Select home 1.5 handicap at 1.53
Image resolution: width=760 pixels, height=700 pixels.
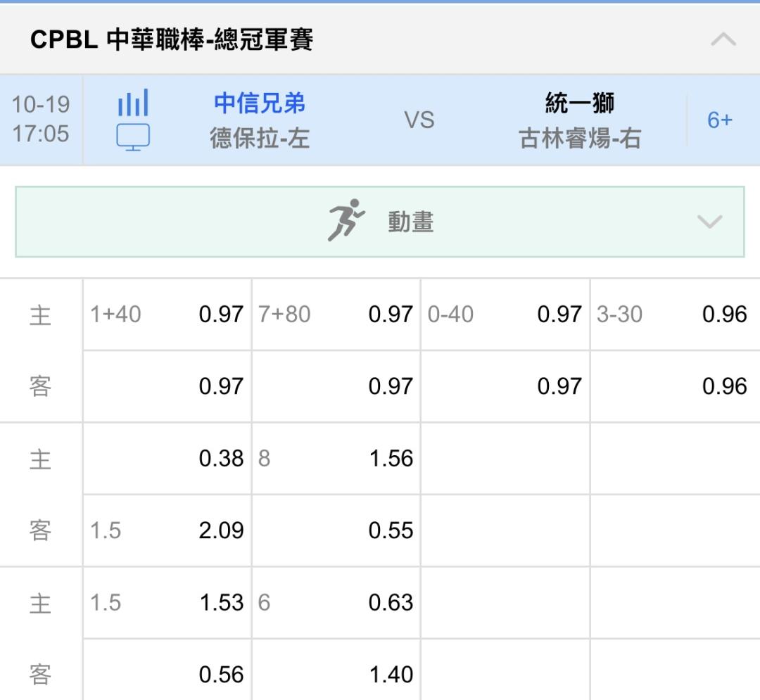(x=167, y=603)
